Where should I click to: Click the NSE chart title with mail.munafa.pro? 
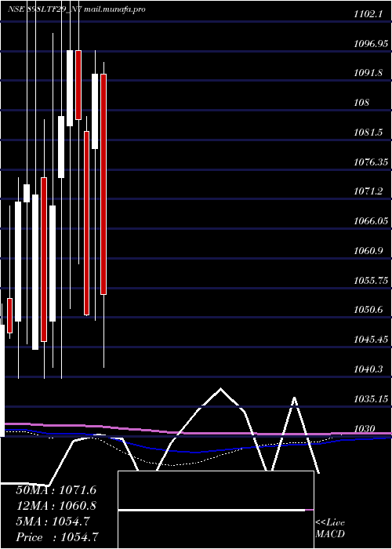point(77,9)
